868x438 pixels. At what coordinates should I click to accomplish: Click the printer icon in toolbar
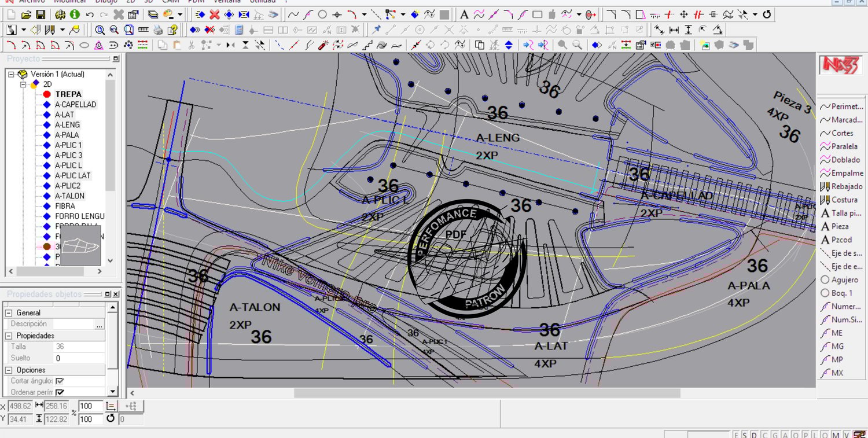point(158,30)
